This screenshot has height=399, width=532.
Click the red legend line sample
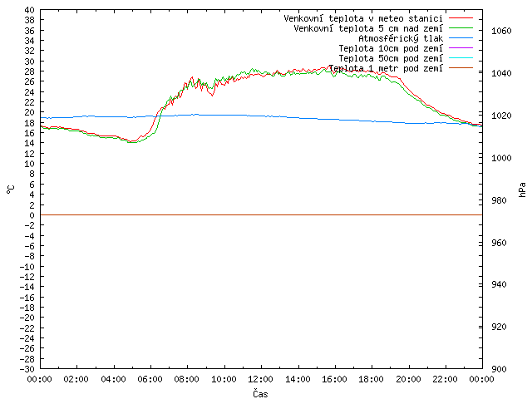(x=461, y=18)
